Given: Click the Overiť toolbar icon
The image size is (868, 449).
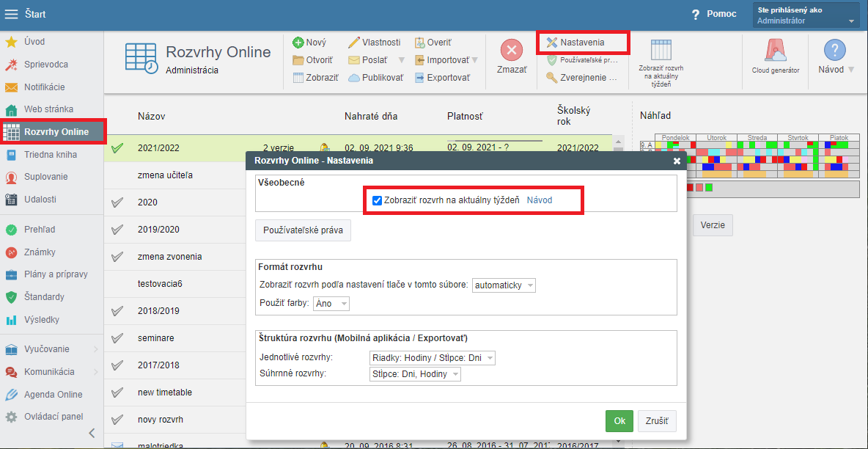Looking at the screenshot, I should click(x=420, y=43).
